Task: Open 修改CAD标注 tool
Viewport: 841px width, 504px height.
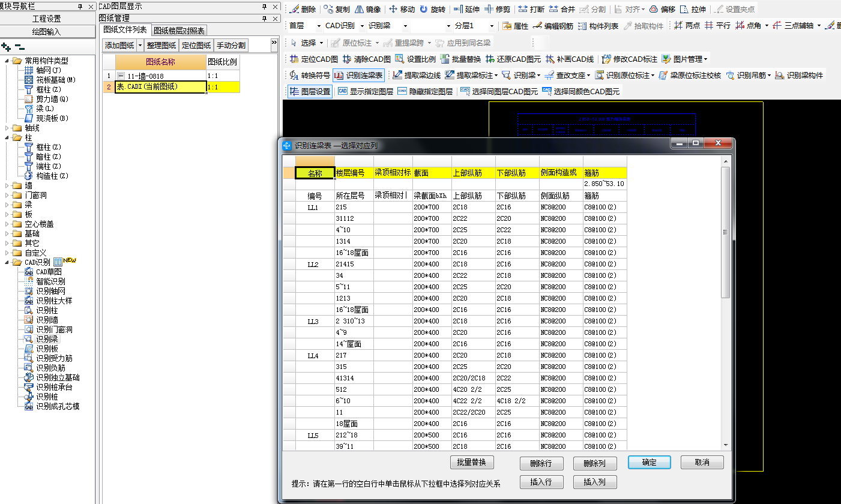Action: [629, 59]
